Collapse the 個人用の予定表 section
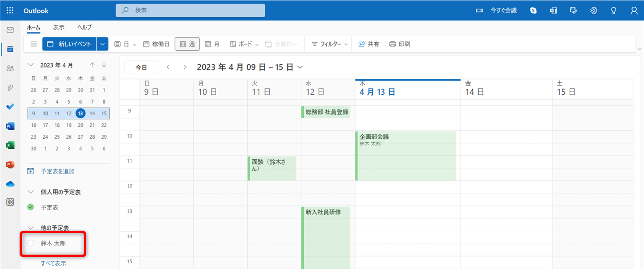This screenshot has width=644, height=269. pyautogui.click(x=31, y=192)
